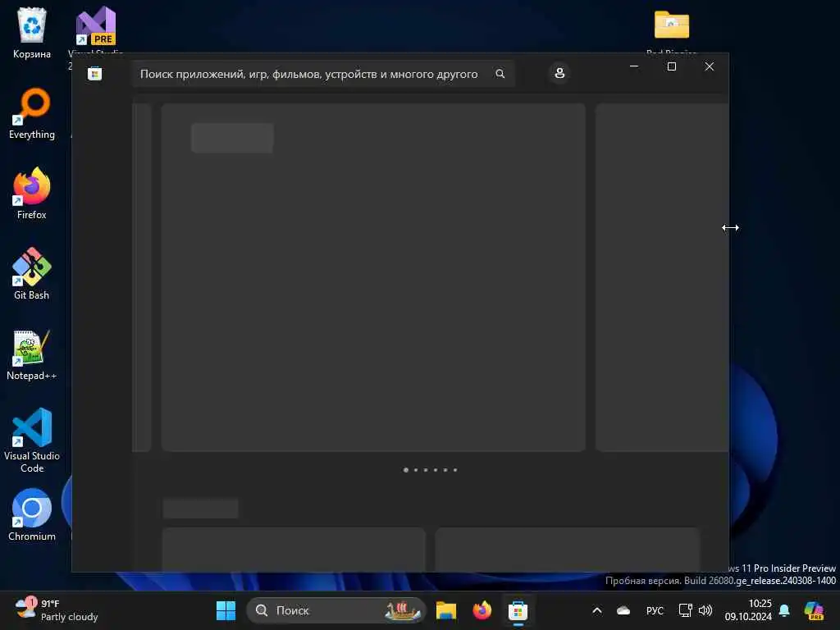Focus the Store search field

(323, 74)
